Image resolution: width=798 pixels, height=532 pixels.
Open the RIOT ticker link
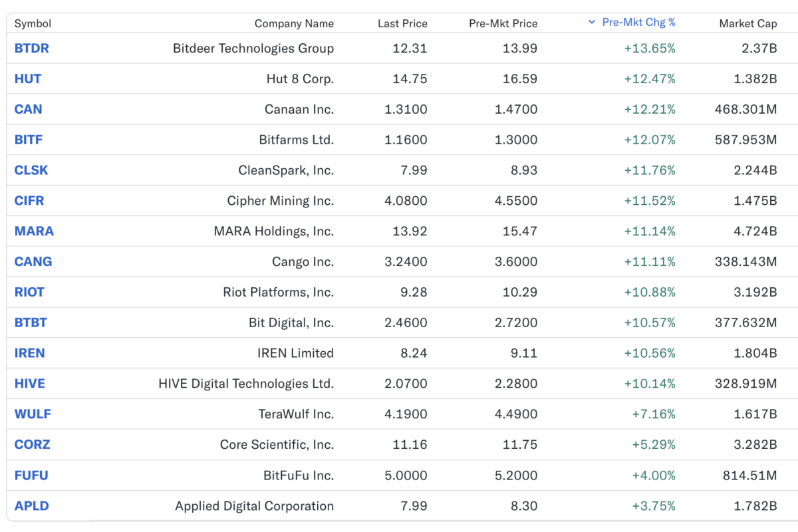[x=29, y=293]
